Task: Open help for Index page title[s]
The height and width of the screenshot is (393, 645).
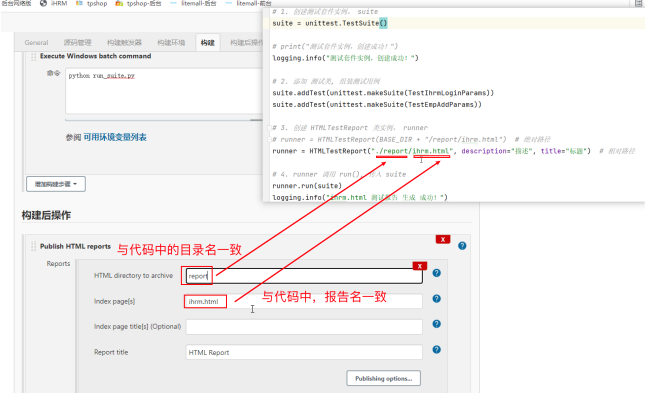Action: (x=436, y=324)
